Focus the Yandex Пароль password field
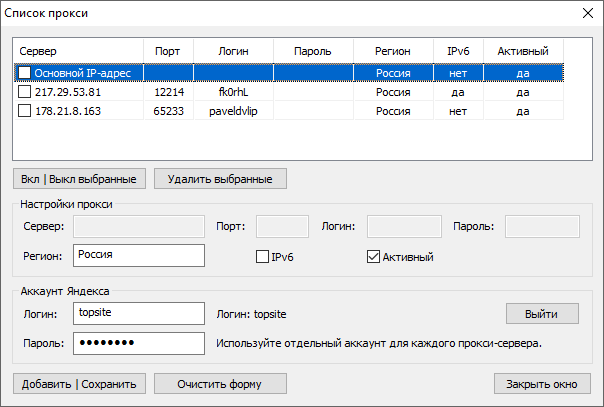Screen dimensions: 604x407 pyautogui.click(x=138, y=343)
